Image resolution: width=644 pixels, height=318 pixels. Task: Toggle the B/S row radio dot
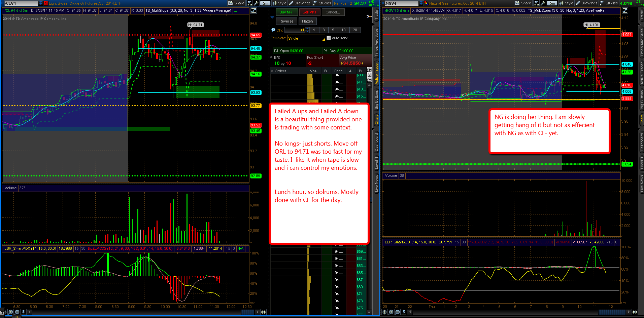[x=272, y=57]
